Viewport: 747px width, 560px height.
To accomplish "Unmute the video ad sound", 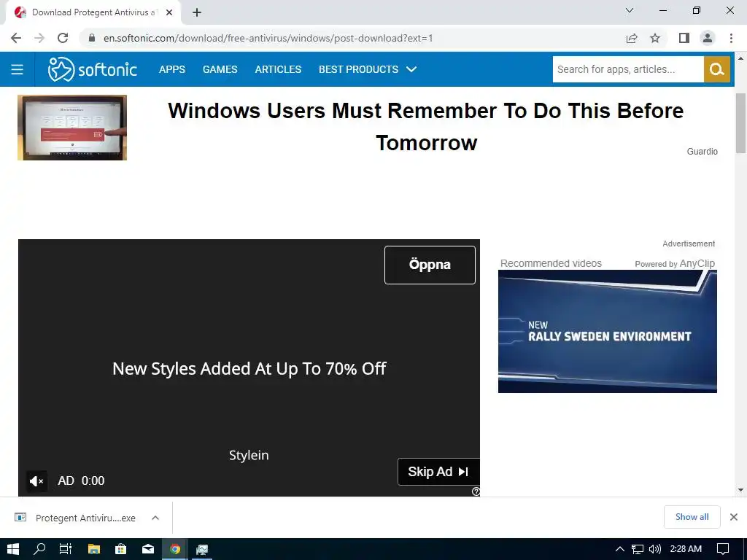I will point(36,481).
